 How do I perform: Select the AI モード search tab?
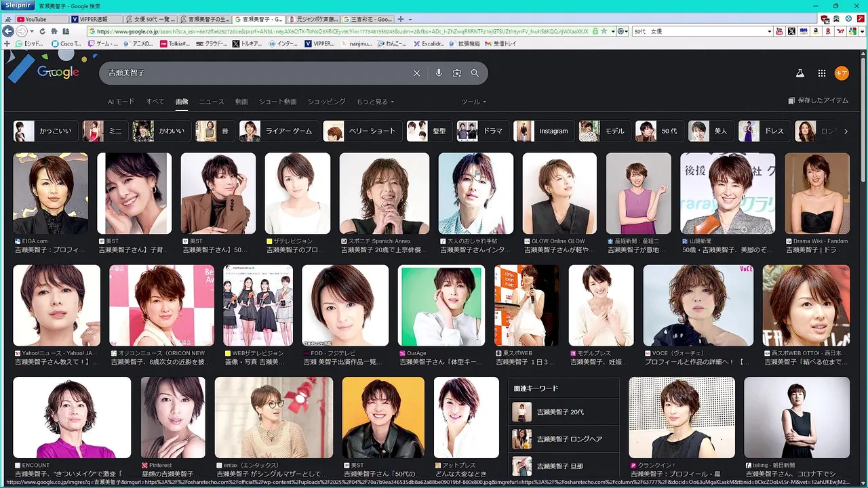(121, 102)
